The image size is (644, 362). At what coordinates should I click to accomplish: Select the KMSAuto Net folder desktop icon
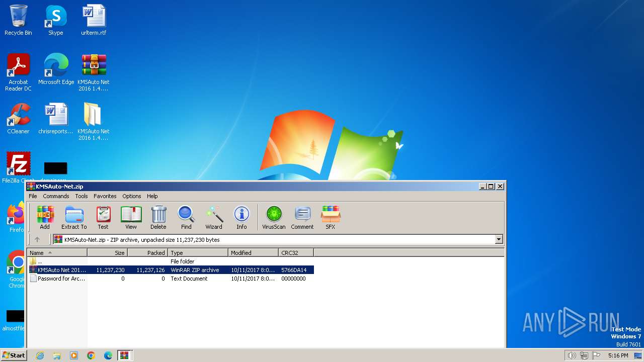click(x=94, y=122)
